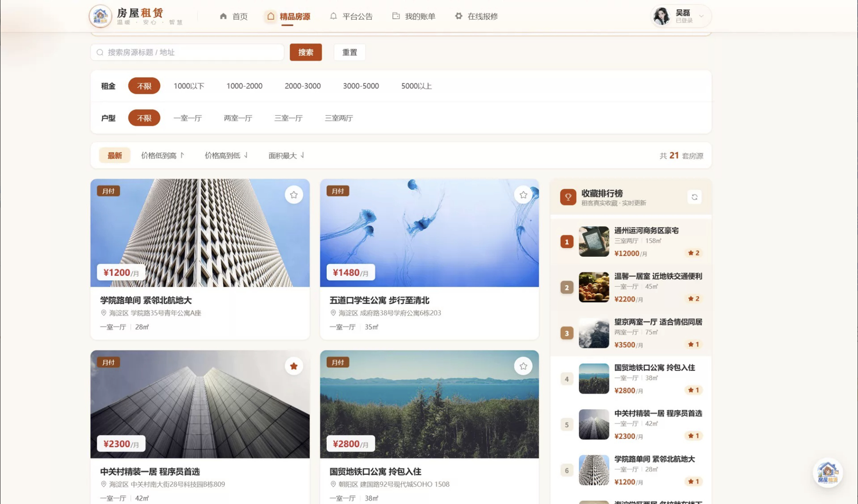The image size is (858, 504).
Task: Sort by 价格低到高
Action: (163, 156)
